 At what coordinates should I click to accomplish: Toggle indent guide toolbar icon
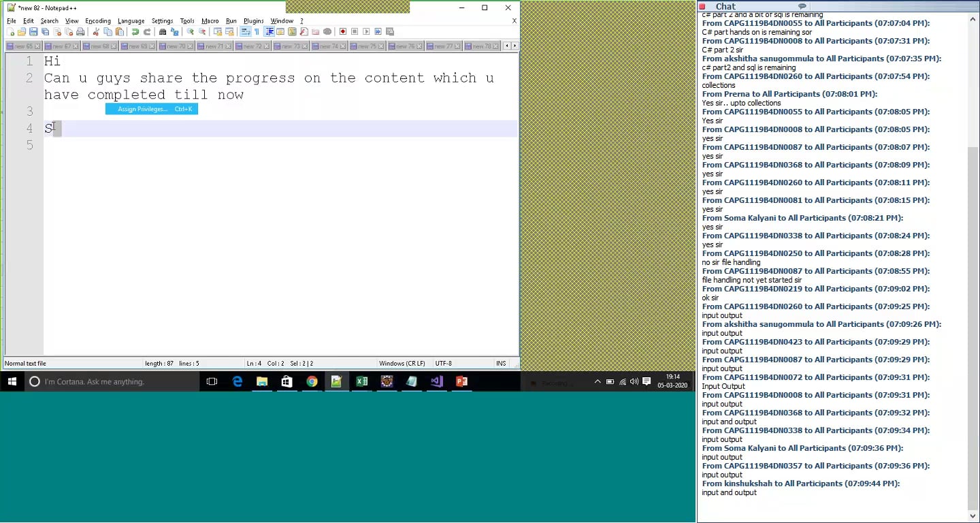(x=269, y=31)
